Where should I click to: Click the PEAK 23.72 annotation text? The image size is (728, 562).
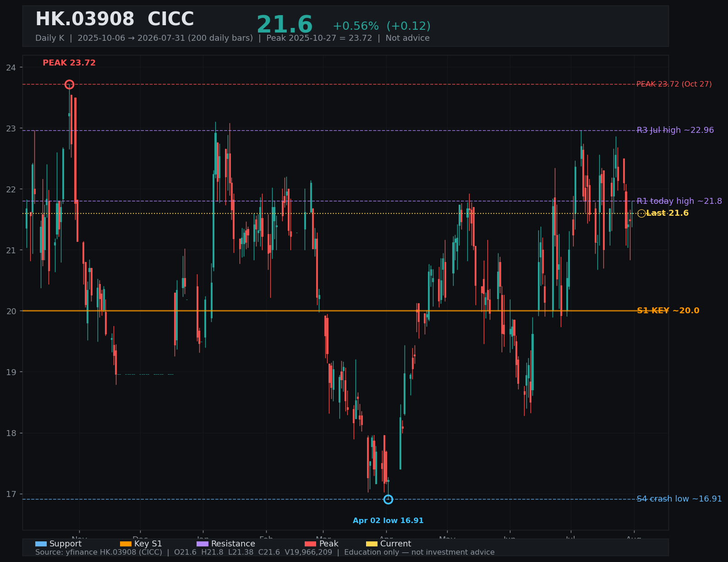point(69,63)
